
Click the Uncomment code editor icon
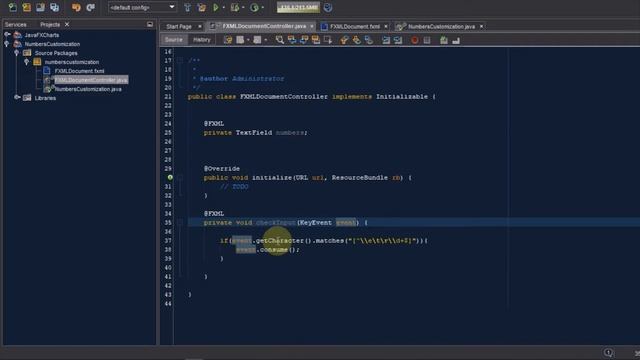coord(456,40)
